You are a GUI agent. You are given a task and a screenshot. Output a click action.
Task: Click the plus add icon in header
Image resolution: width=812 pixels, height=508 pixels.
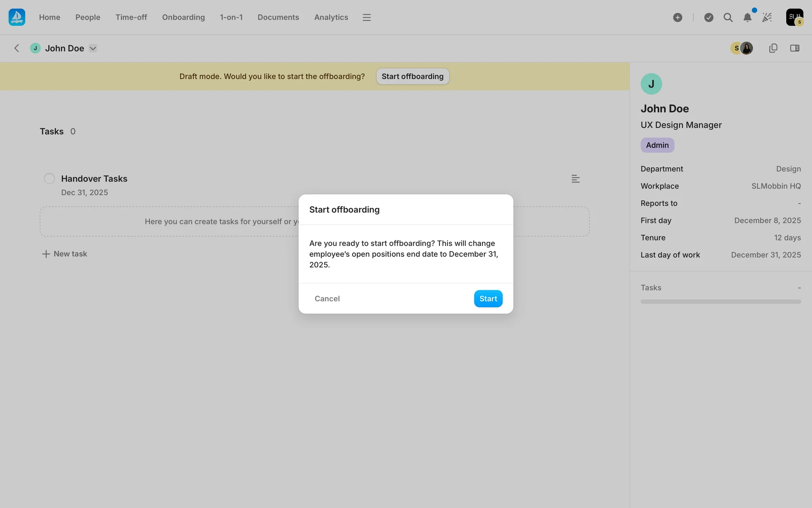tap(678, 17)
